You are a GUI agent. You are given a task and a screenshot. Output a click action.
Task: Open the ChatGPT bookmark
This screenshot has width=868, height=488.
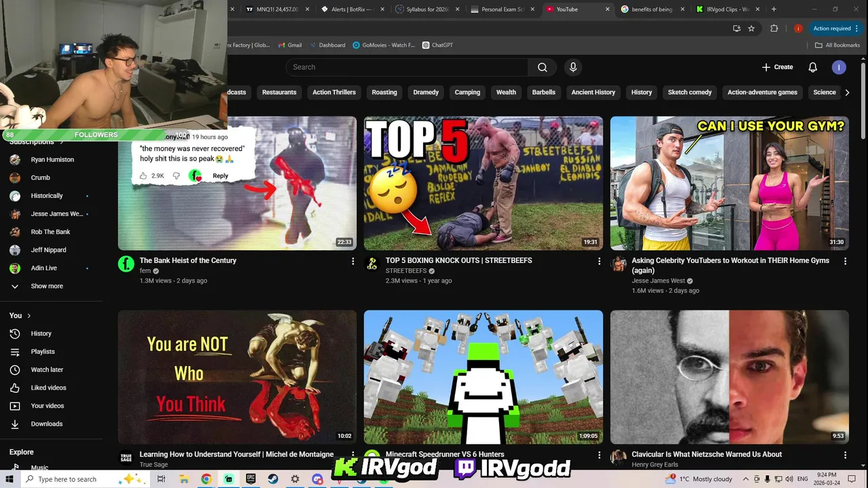click(437, 45)
